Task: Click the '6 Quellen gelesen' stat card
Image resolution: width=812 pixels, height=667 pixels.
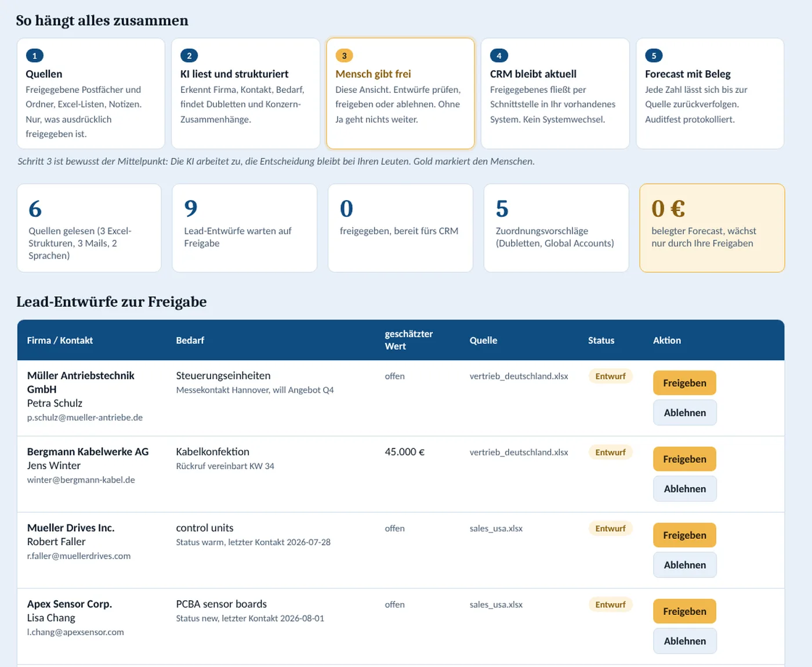Action: (x=89, y=228)
